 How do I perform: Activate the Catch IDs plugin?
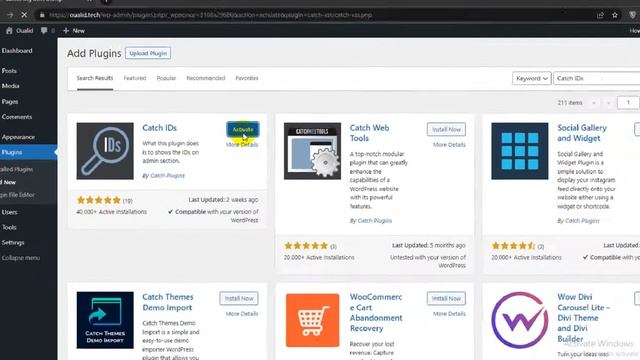click(x=242, y=129)
